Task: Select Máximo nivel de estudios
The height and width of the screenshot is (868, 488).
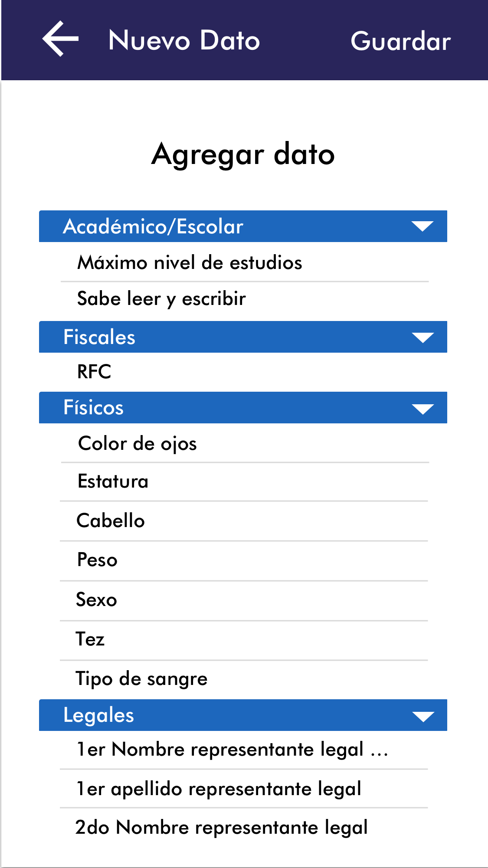Action: (x=190, y=263)
